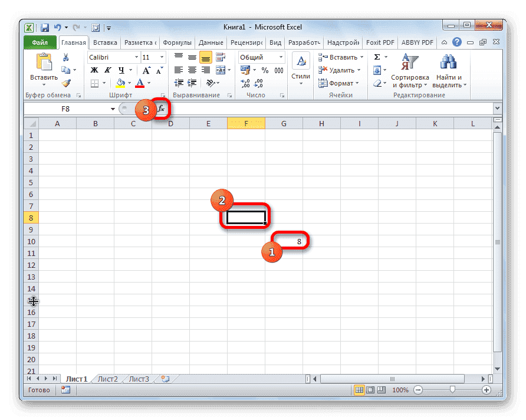The width and height of the screenshot is (526, 420).
Task: Click the merge and center icon
Action: pos(222,70)
